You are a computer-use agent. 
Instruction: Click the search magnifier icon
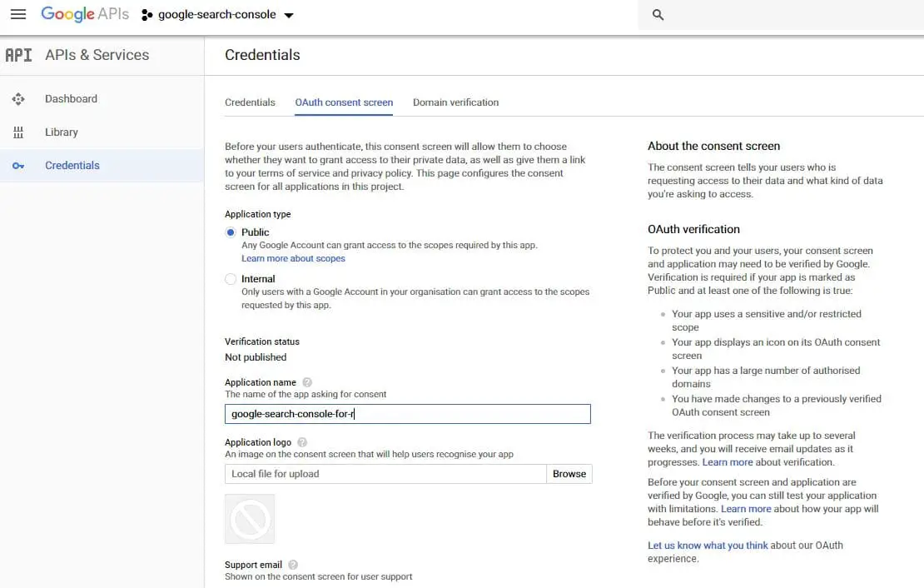tap(658, 15)
